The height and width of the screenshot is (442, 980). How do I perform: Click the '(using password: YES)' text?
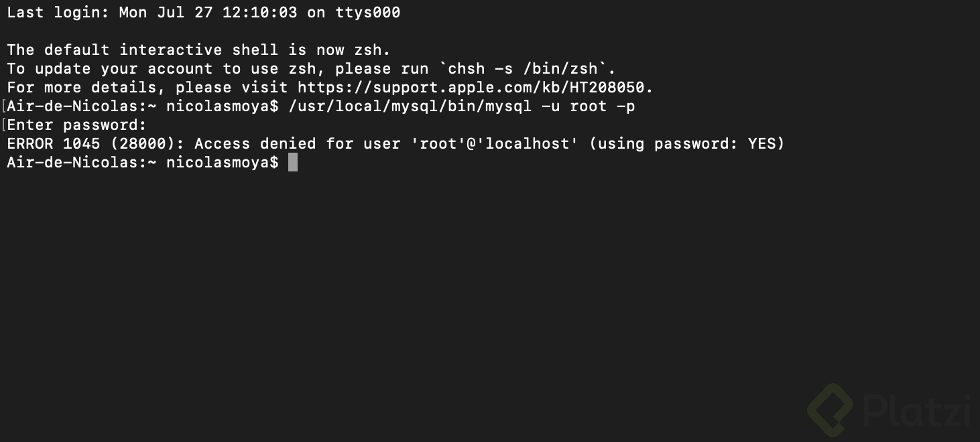tap(686, 143)
